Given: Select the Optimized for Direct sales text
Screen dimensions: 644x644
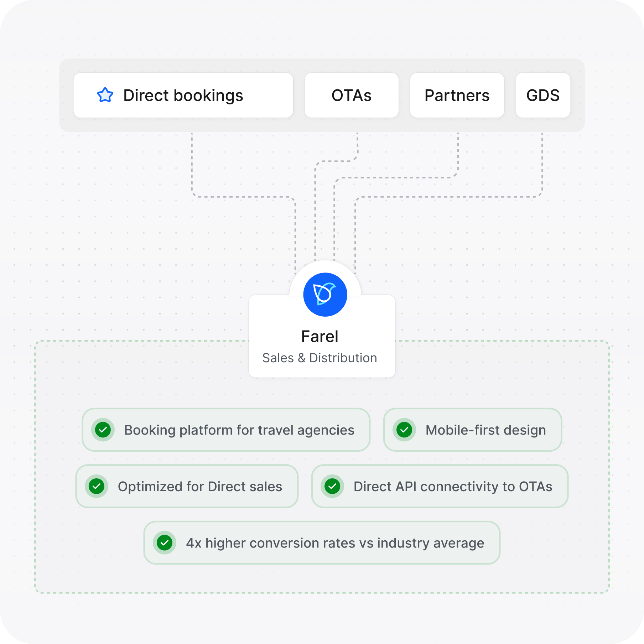Looking at the screenshot, I should 200,487.
